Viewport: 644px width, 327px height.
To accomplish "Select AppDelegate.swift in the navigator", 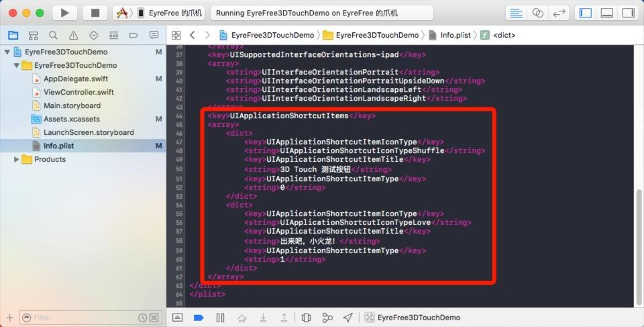I will [x=76, y=79].
